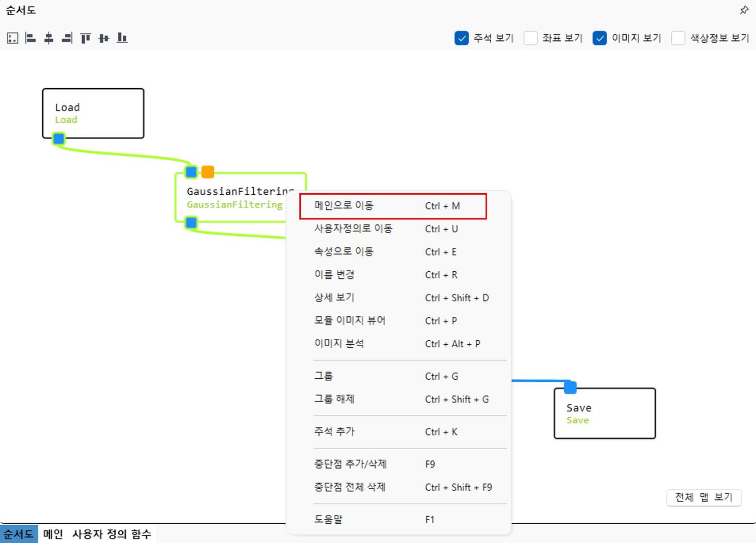Uncheck the 주석 보기 checkbox
Image resolution: width=756 pixels, height=543 pixels.
pos(461,39)
